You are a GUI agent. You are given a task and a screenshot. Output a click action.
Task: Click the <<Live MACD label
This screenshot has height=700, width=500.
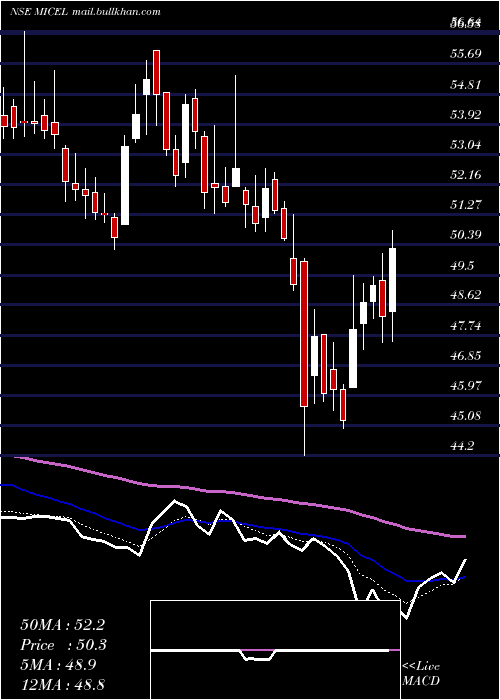point(421,674)
